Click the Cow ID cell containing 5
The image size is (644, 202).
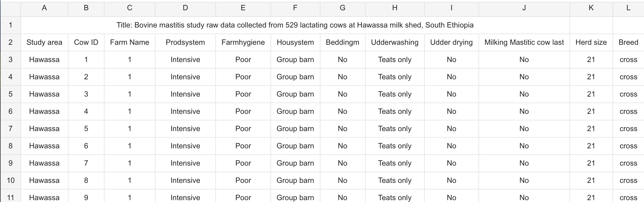pyautogui.click(x=86, y=129)
